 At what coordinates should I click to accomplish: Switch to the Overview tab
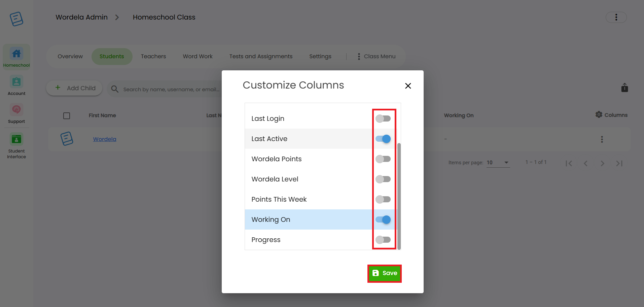click(x=70, y=56)
